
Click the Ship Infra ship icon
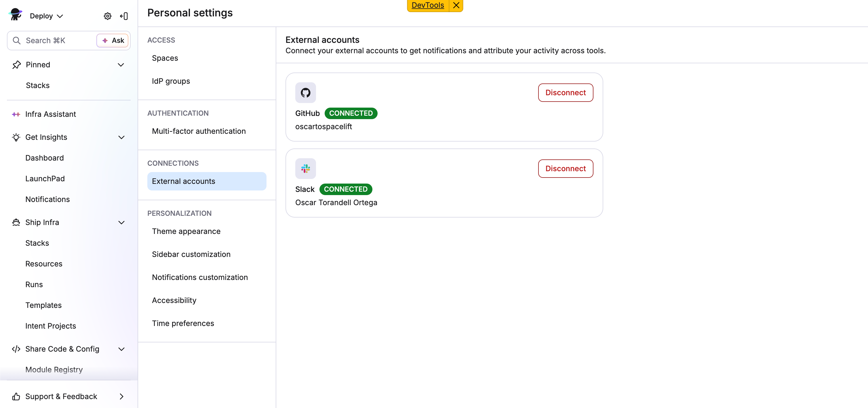16,222
